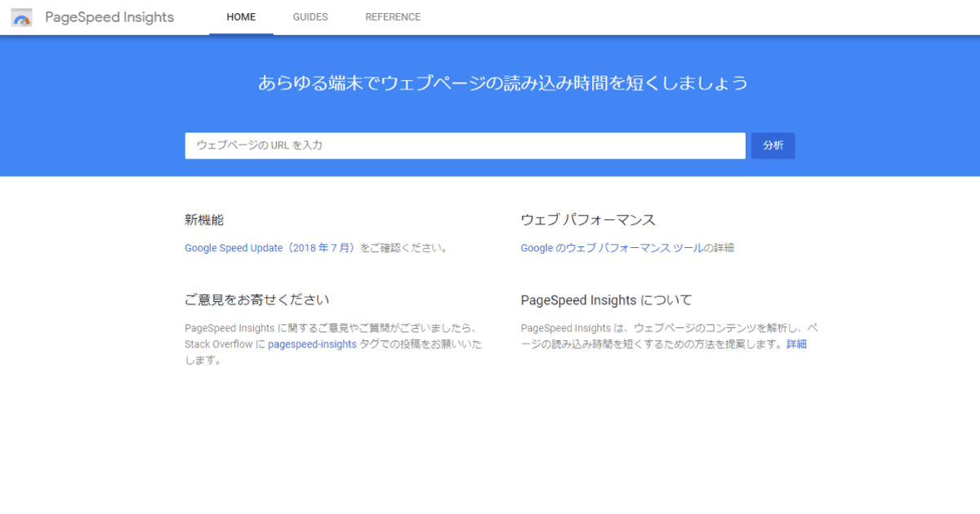Open the GUIDES tab

point(310,17)
